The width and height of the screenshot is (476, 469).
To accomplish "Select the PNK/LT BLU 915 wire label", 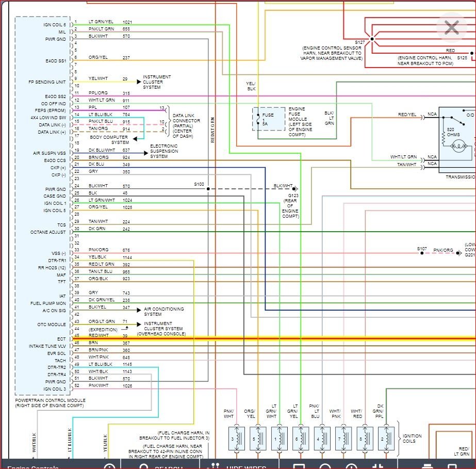I will [109, 121].
